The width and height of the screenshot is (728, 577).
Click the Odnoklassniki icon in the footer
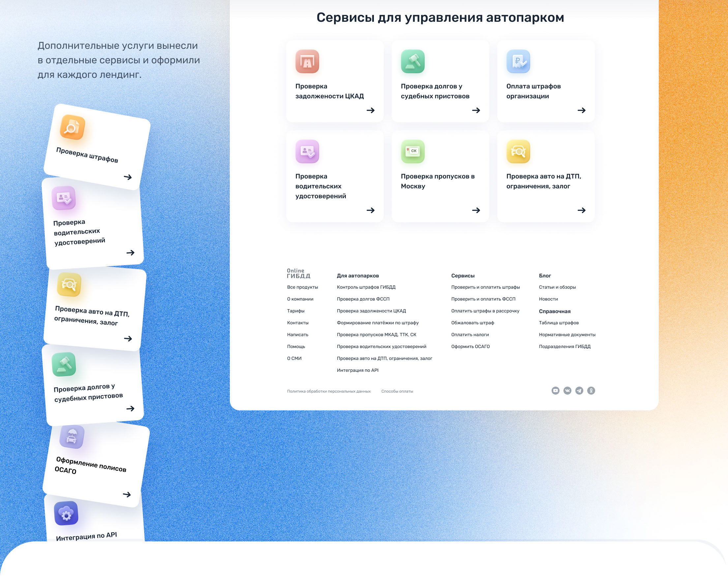tap(591, 391)
